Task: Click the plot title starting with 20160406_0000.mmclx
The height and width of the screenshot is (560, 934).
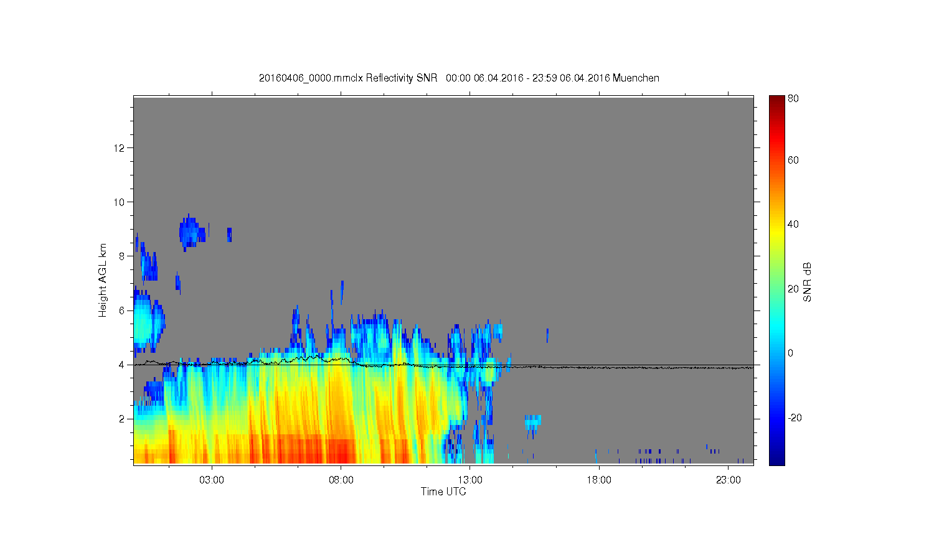Action: (459, 78)
